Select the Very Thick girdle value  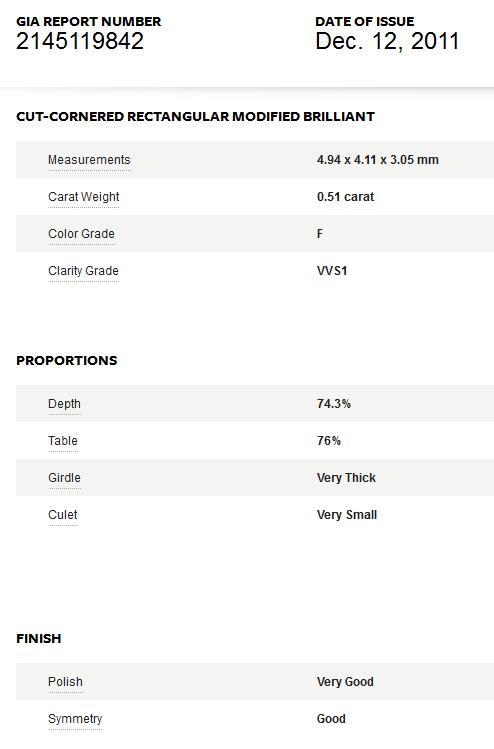346,478
